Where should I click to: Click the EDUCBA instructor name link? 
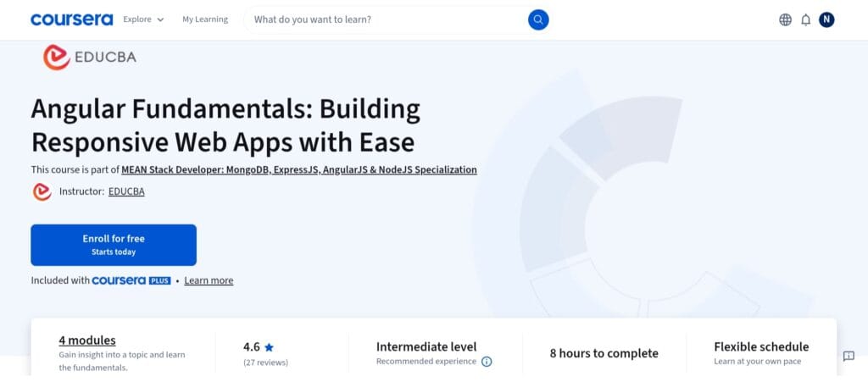click(x=126, y=191)
